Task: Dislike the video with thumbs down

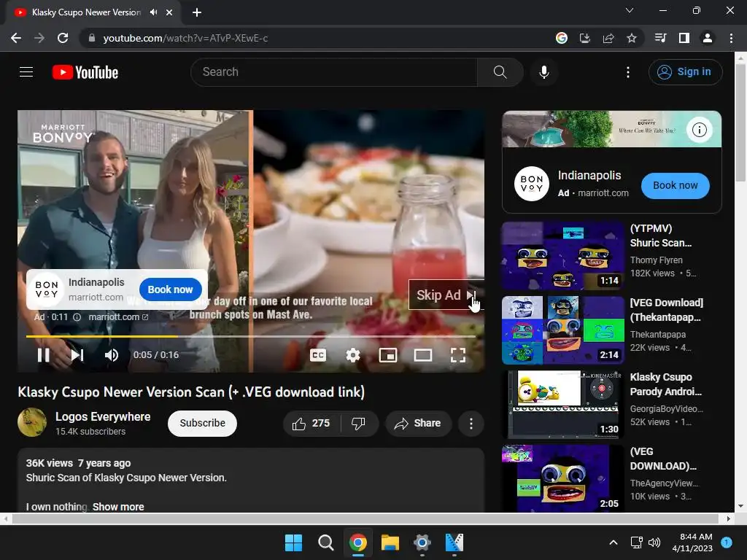Action: pos(358,424)
